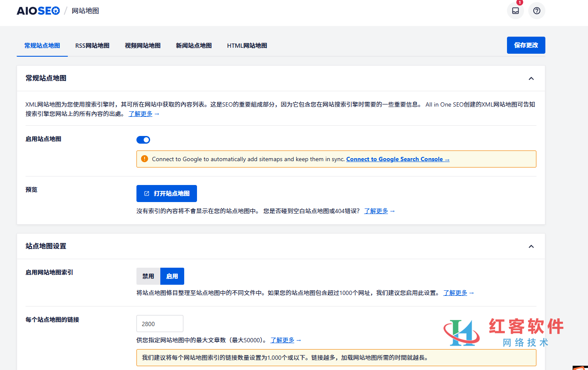Click the 预览 label
Screen dimensions: 588x370
point(32,190)
